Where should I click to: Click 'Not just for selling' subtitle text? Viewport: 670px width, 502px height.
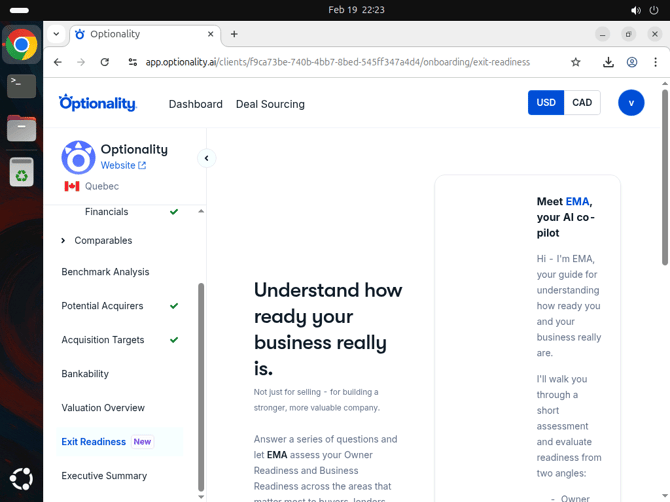316,400
